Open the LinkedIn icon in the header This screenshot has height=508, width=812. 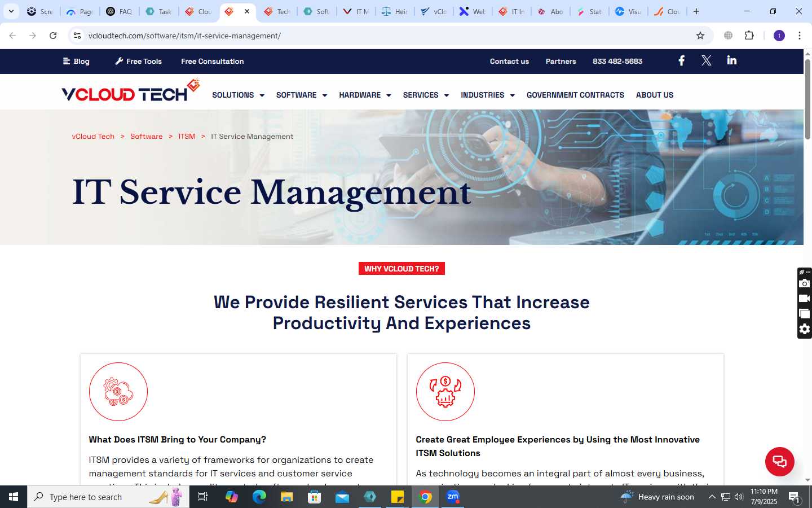[x=731, y=60]
